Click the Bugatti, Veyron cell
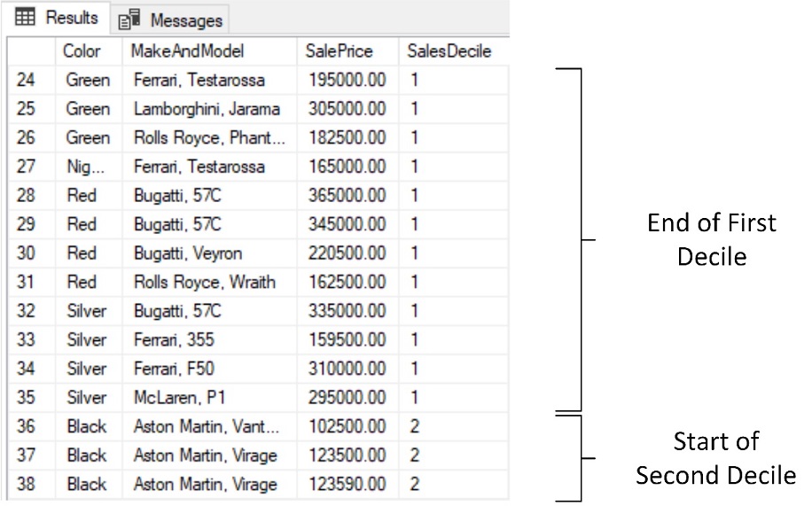Image resolution: width=812 pixels, height=506 pixels. pyautogui.click(x=188, y=253)
